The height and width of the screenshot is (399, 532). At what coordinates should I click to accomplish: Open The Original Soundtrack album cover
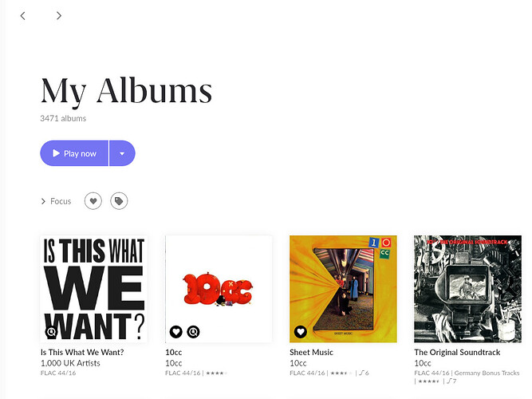click(467, 289)
